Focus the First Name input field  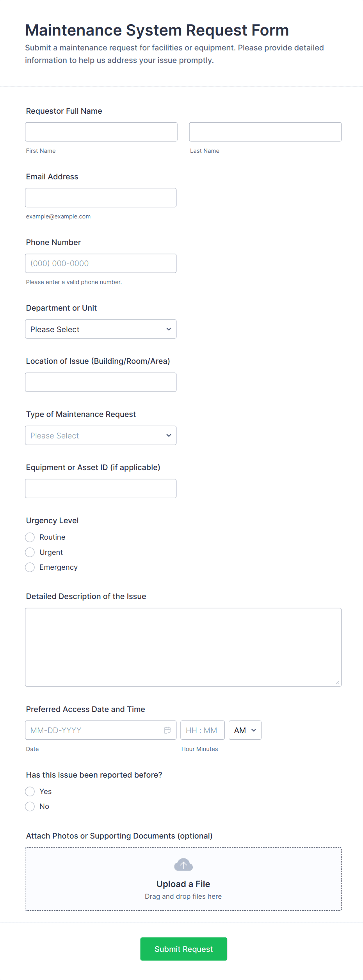(x=101, y=132)
